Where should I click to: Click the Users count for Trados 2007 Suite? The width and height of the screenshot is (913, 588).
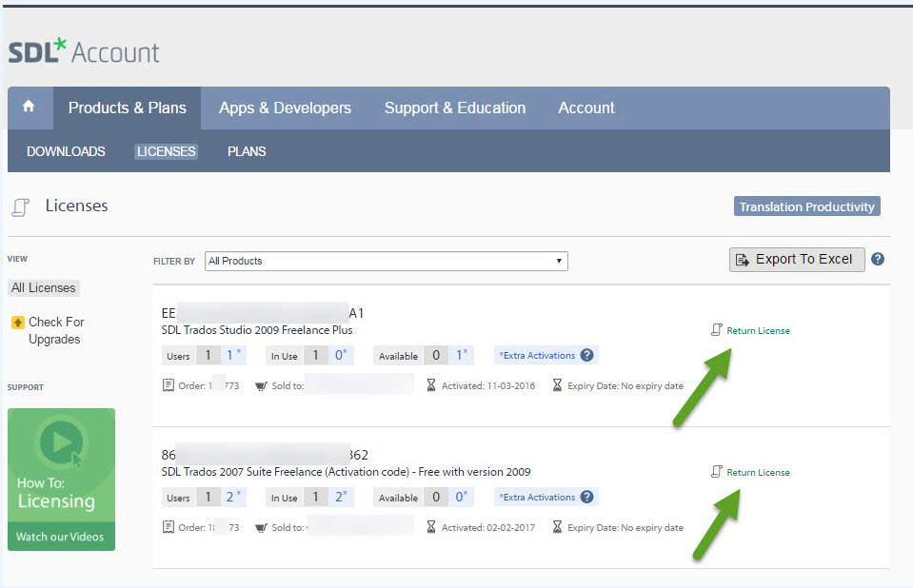(221, 498)
